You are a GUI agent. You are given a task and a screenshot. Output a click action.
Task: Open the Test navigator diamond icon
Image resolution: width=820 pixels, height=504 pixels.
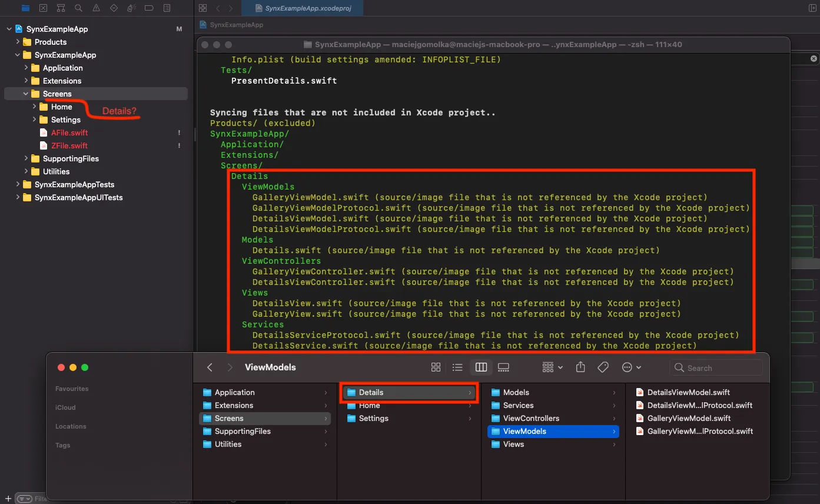[x=114, y=8]
